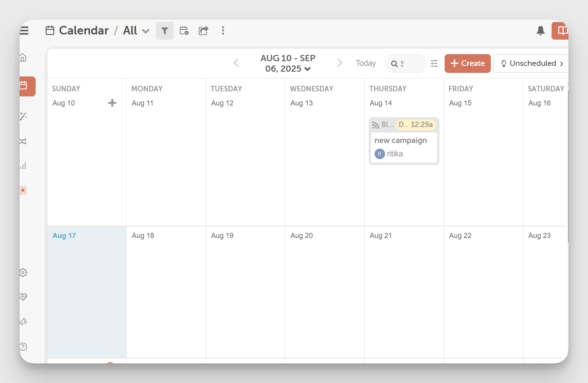
Task: Open the notifications bell
Action: pos(541,31)
